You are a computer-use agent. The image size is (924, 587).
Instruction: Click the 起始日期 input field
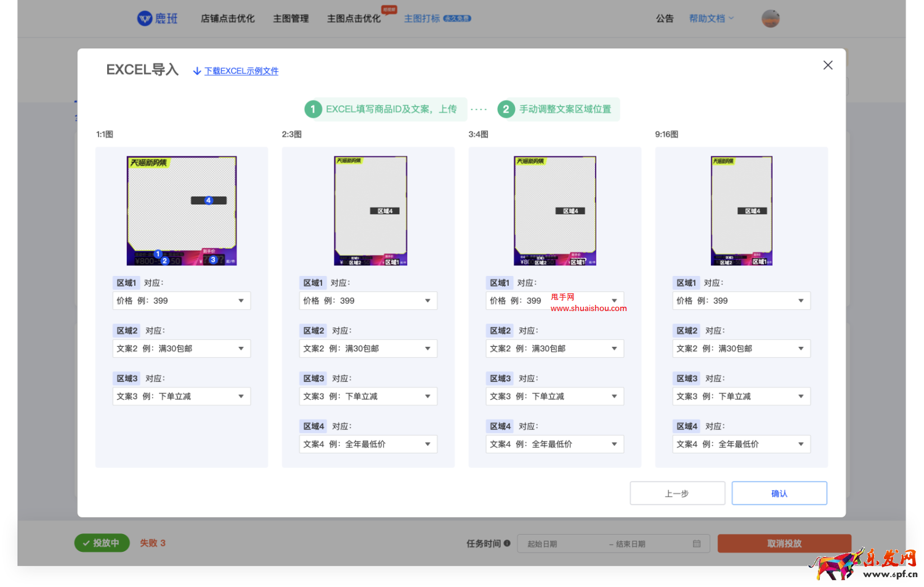pyautogui.click(x=542, y=544)
